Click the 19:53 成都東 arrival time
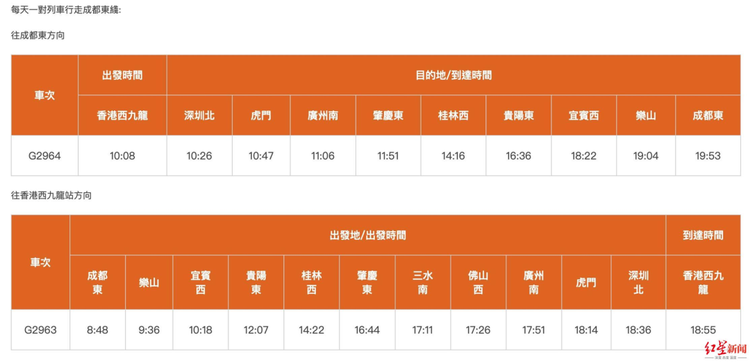Image resolution: width=750 pixels, height=363 pixels. pyautogui.click(x=708, y=155)
